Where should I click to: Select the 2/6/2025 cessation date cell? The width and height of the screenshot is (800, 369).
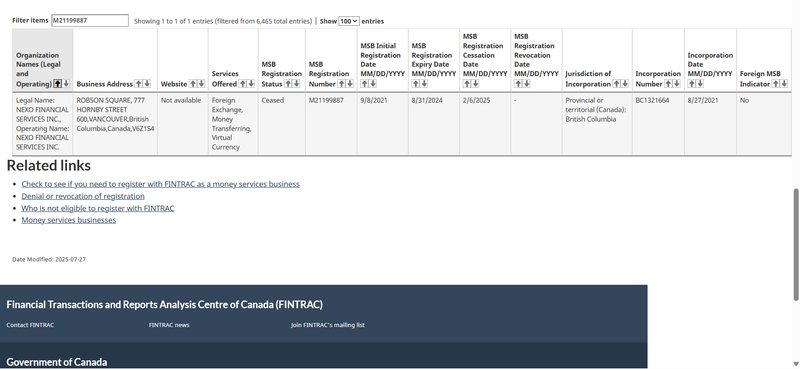tap(485, 124)
